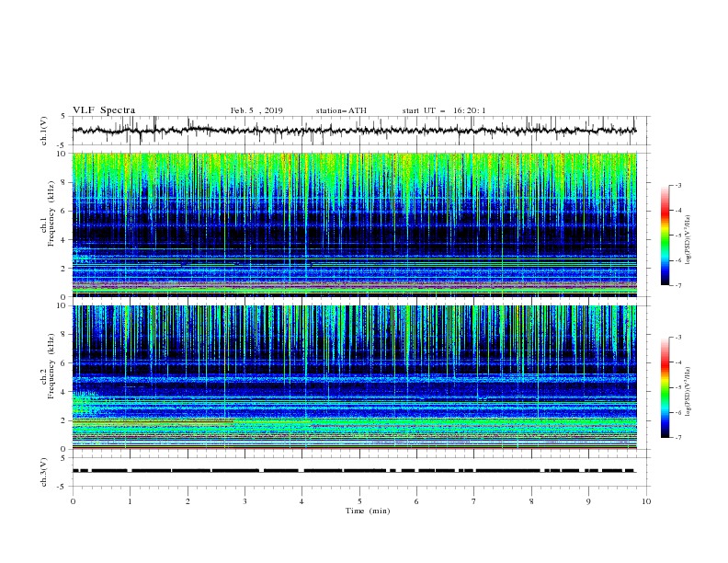The image size is (728, 563).
Task: Click the ch.1 colorbar "log(PSD)(V²/Hz)" label
Action: click(688, 240)
